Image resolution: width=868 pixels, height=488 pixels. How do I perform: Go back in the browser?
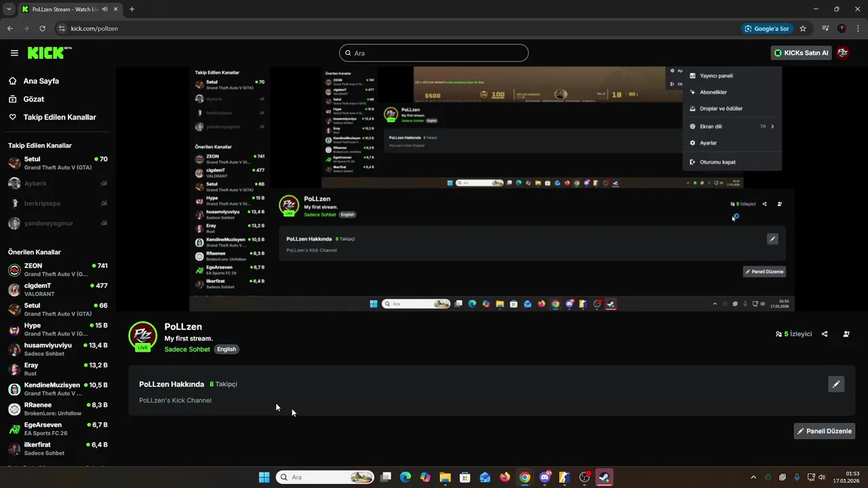pyautogui.click(x=9, y=28)
